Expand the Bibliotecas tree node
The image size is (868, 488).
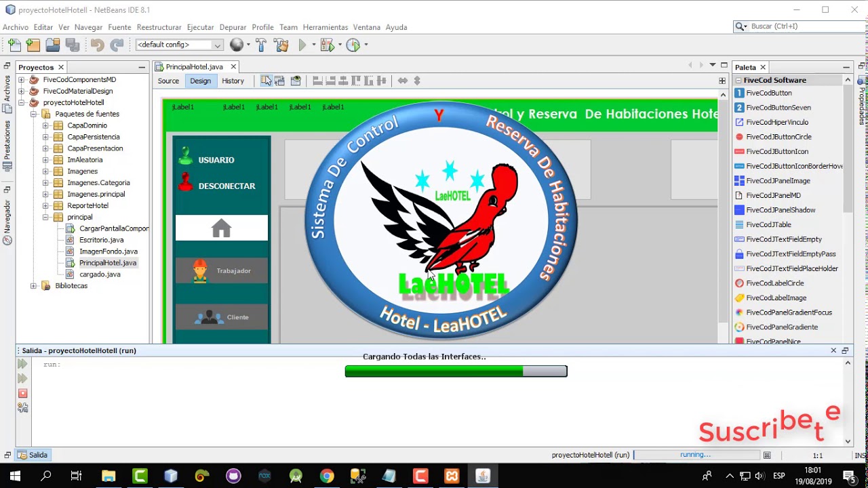tap(33, 286)
